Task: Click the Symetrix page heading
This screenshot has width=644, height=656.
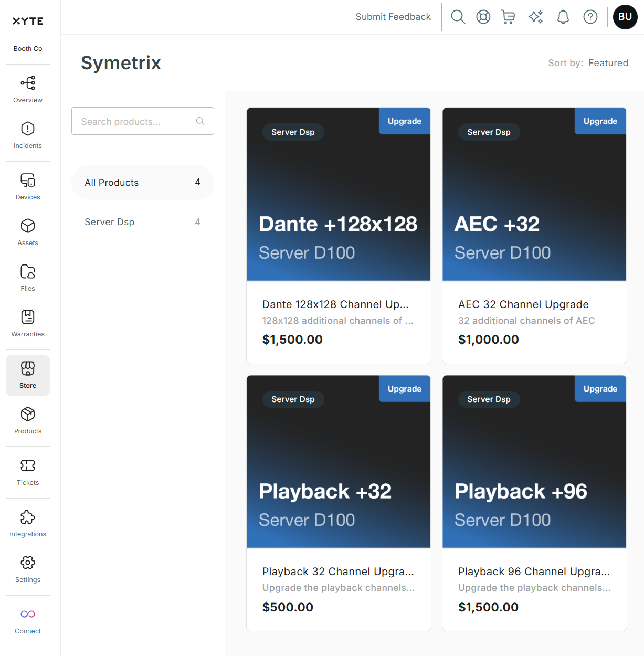Action: tap(121, 63)
